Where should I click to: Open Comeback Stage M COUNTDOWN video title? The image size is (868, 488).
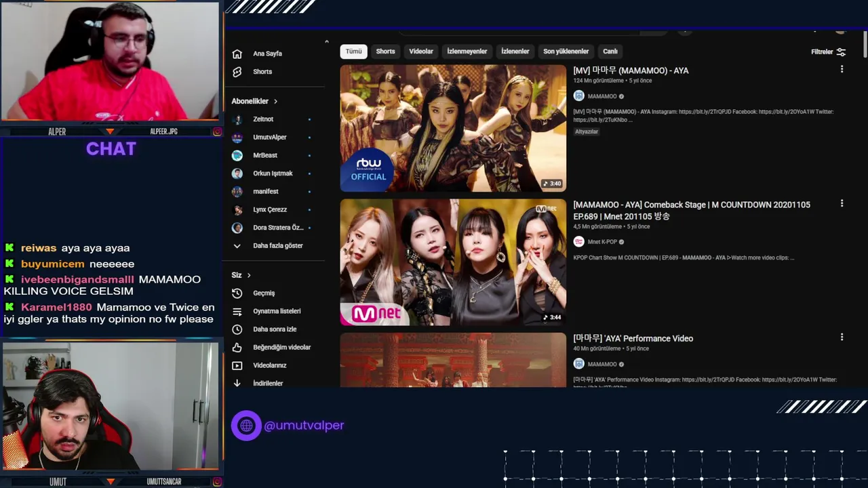pyautogui.click(x=692, y=210)
